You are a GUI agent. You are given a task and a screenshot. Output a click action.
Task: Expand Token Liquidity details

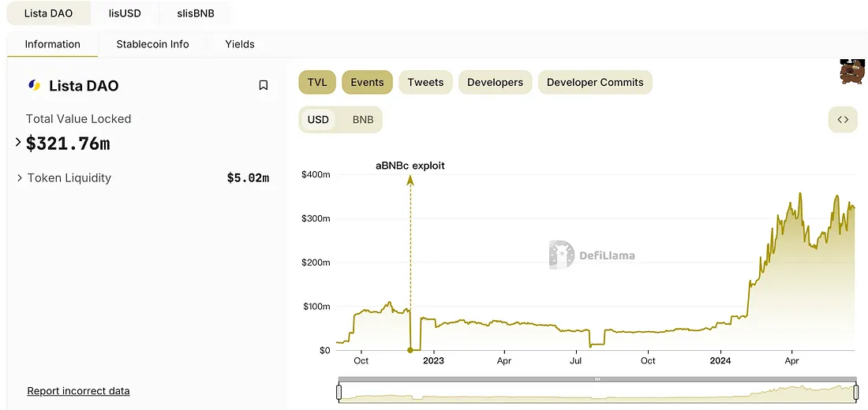tap(20, 178)
